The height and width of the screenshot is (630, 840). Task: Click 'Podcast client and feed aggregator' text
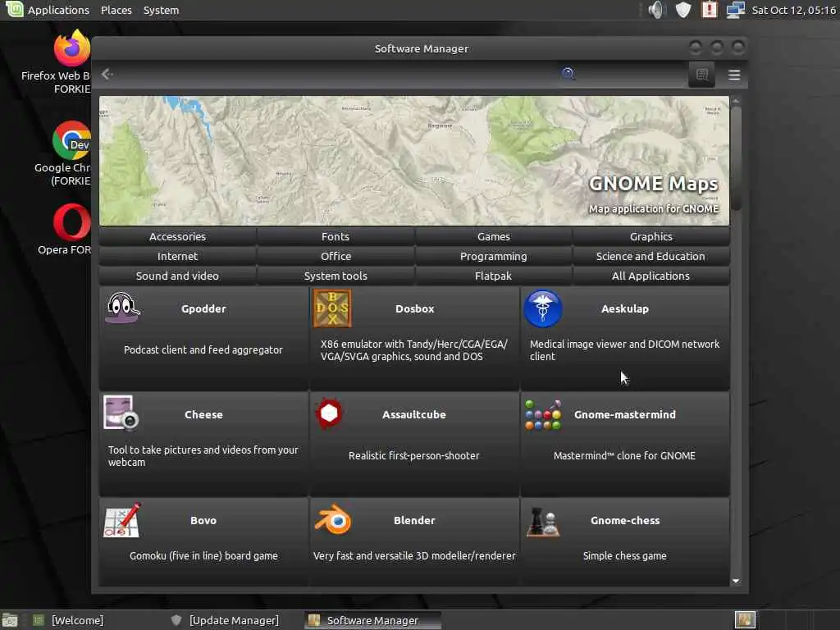click(203, 349)
